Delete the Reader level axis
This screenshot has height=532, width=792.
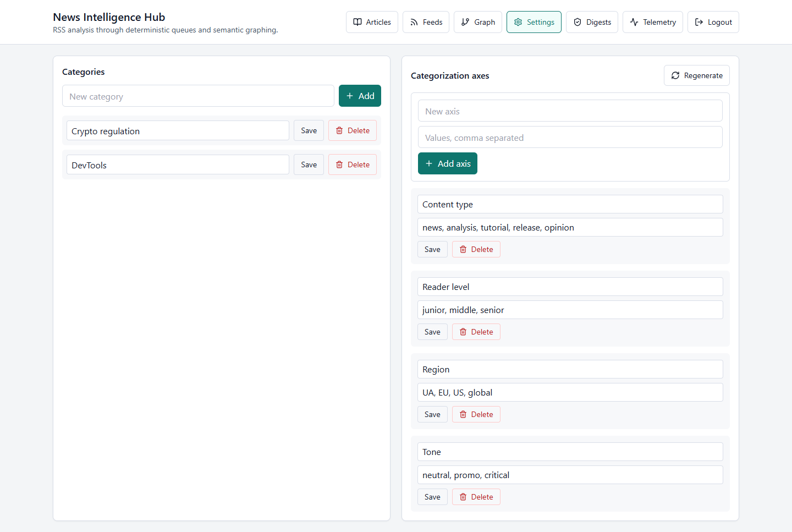(x=476, y=332)
